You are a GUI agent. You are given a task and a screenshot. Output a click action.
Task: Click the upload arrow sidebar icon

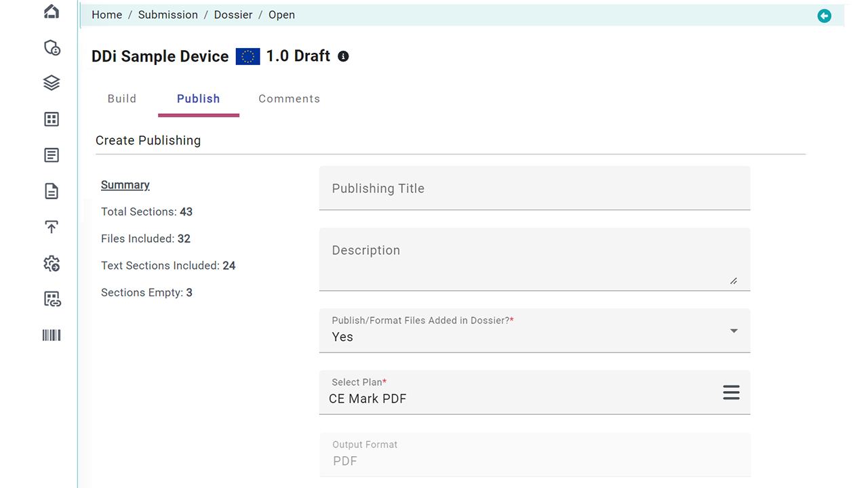52,227
